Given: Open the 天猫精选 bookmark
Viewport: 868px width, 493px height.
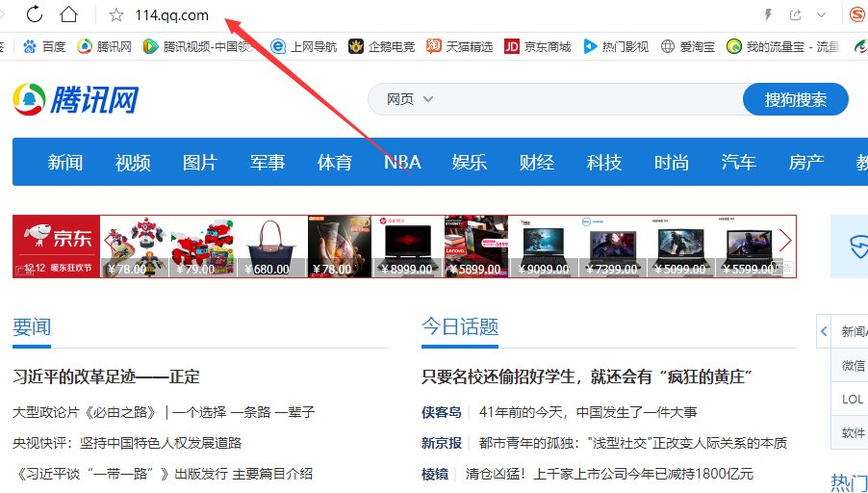Looking at the screenshot, I should 459,46.
